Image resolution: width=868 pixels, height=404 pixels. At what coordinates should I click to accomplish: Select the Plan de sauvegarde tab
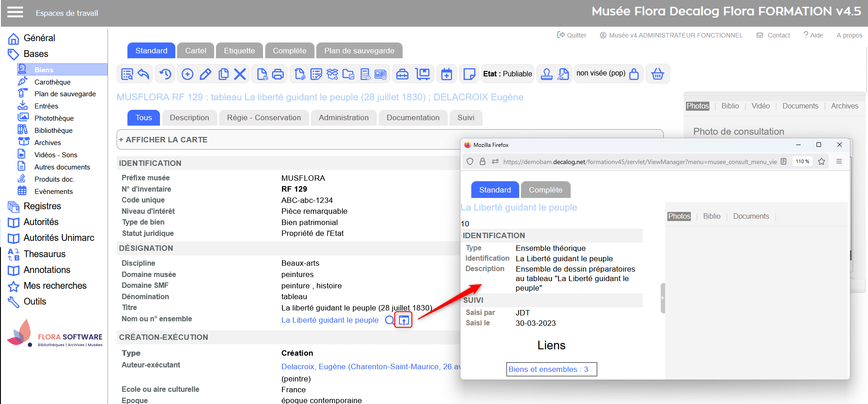click(x=359, y=51)
